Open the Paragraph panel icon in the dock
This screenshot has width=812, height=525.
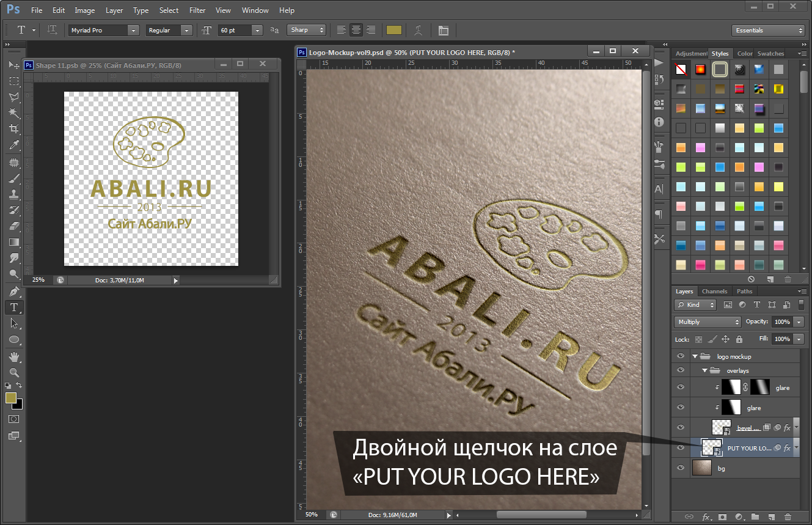coord(659,214)
